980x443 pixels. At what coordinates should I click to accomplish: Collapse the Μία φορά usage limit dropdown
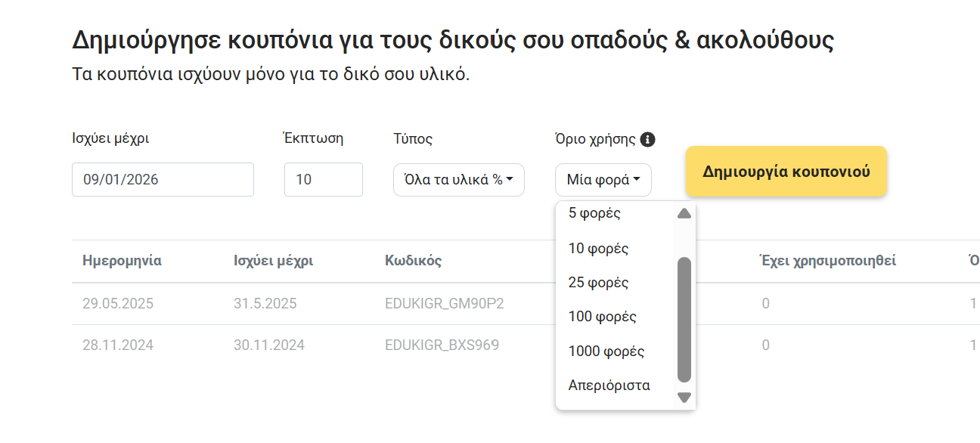(x=603, y=180)
